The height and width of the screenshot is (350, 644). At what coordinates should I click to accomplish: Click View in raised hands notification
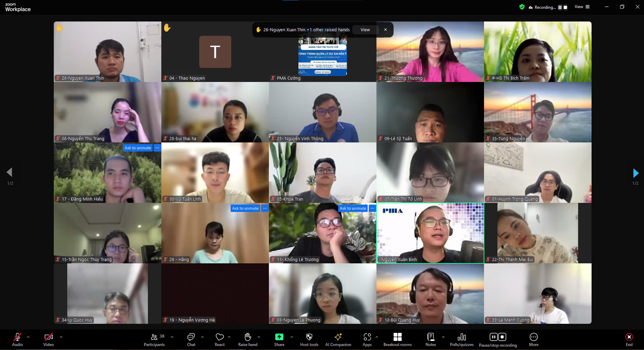(365, 30)
